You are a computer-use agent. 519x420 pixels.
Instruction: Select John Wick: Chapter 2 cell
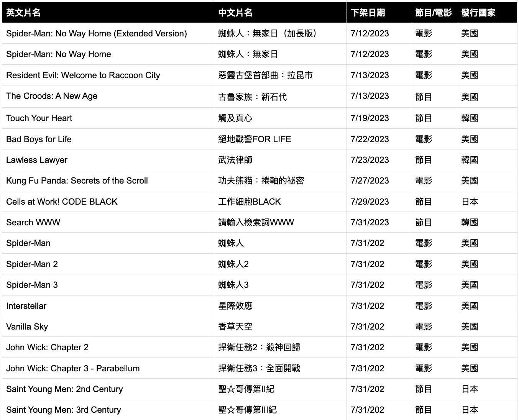click(x=108, y=347)
